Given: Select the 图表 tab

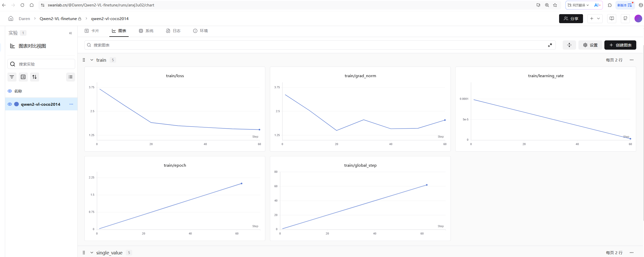Looking at the screenshot, I should [x=119, y=31].
